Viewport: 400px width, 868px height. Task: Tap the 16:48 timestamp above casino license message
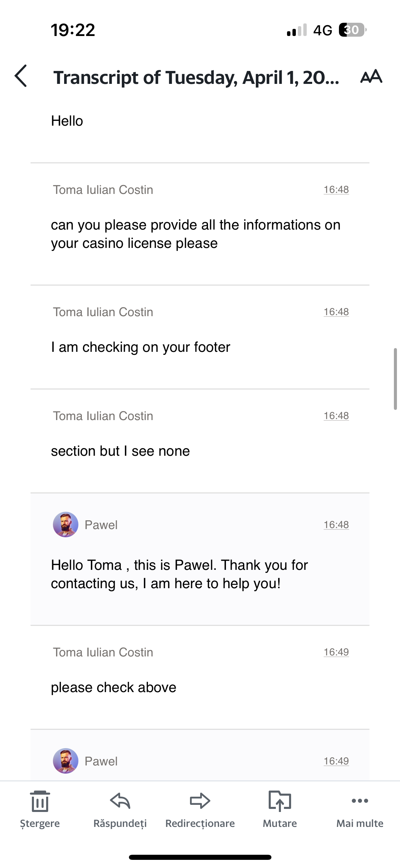coord(336,189)
